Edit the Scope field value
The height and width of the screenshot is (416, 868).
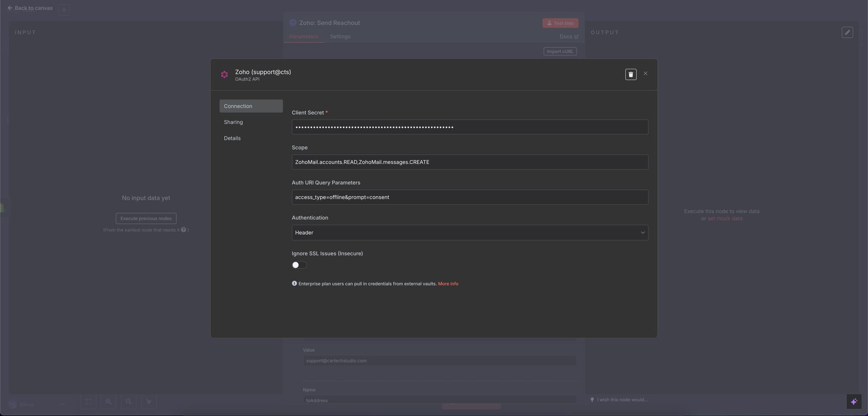click(x=470, y=162)
